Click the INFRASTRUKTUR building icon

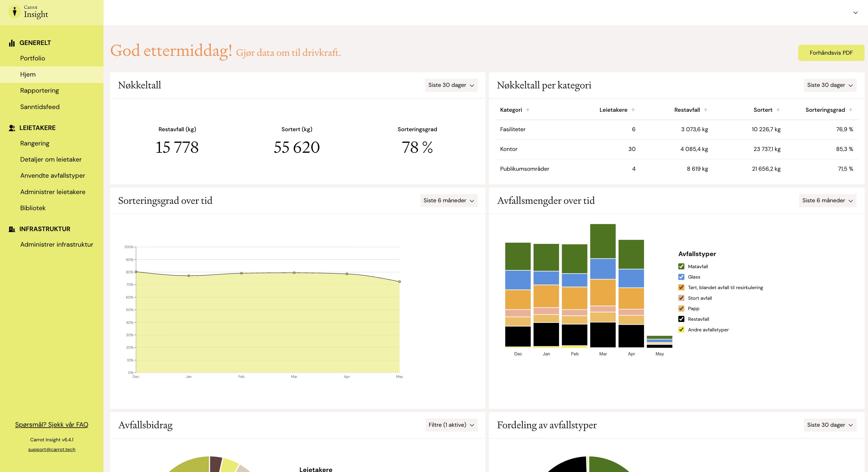tap(12, 229)
